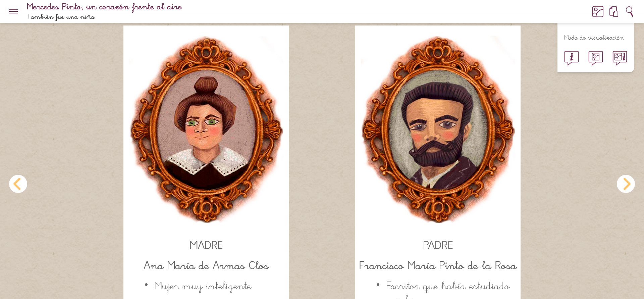The width and height of the screenshot is (644, 299).
Task: Select the name Francisco María Pinto de la Rosa
Action: tap(438, 265)
